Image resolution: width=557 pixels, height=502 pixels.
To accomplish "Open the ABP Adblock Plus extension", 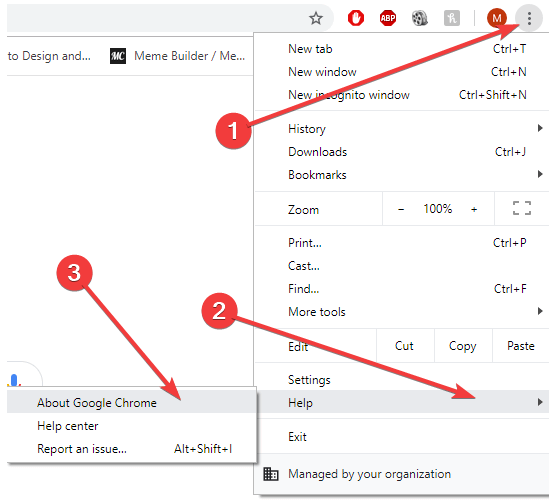I will point(388,18).
